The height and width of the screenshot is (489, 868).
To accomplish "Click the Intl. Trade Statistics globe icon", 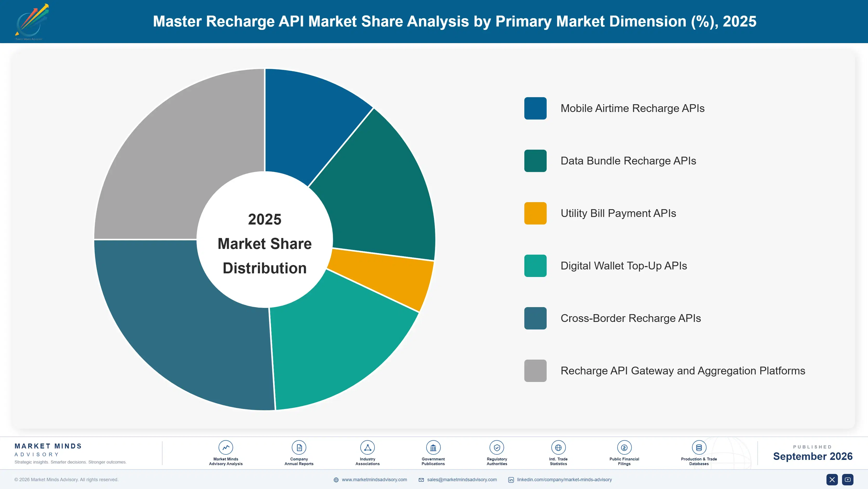I will [x=558, y=447].
